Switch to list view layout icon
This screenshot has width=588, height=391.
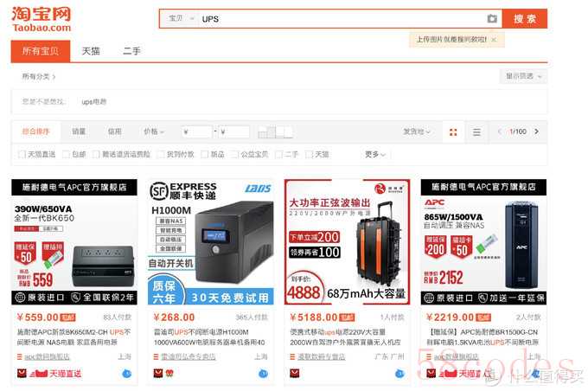tap(476, 131)
